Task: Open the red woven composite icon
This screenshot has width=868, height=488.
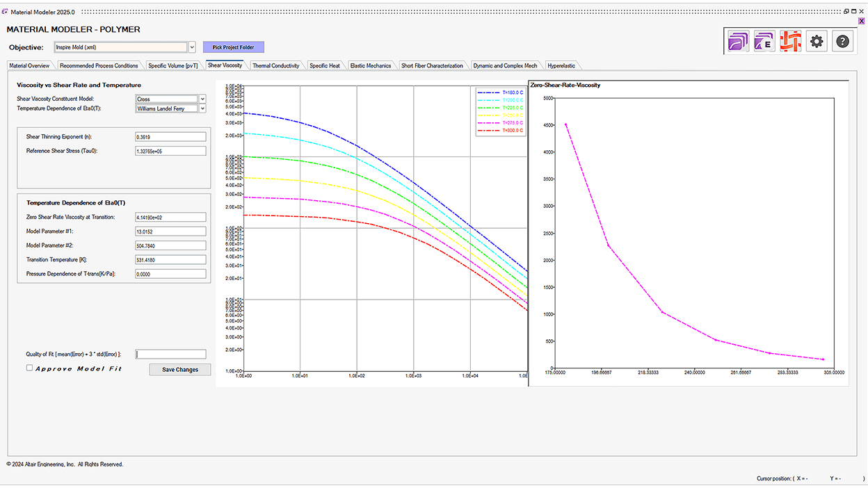Action: point(790,41)
